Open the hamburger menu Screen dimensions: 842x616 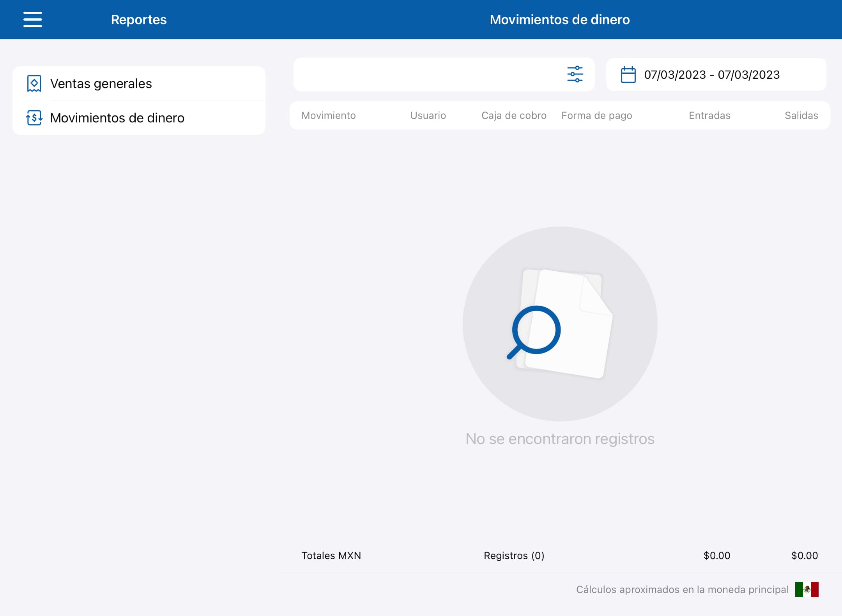click(33, 19)
